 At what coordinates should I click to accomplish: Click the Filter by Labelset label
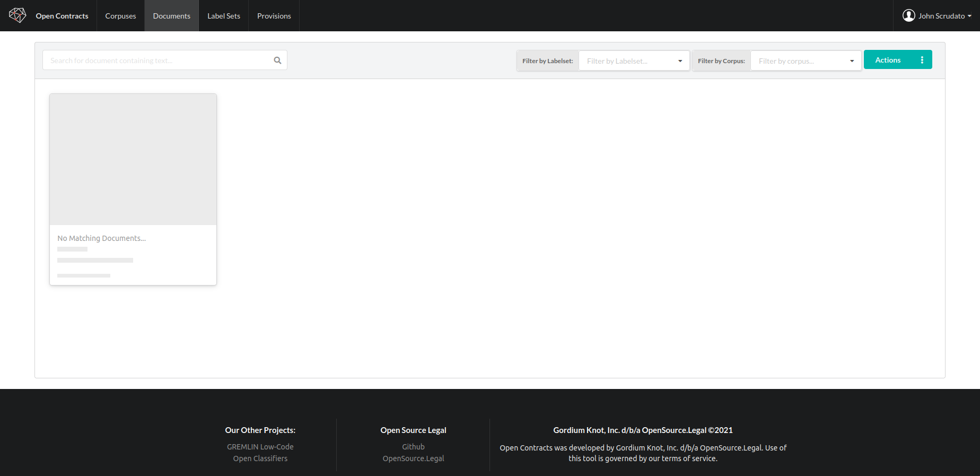(548, 61)
